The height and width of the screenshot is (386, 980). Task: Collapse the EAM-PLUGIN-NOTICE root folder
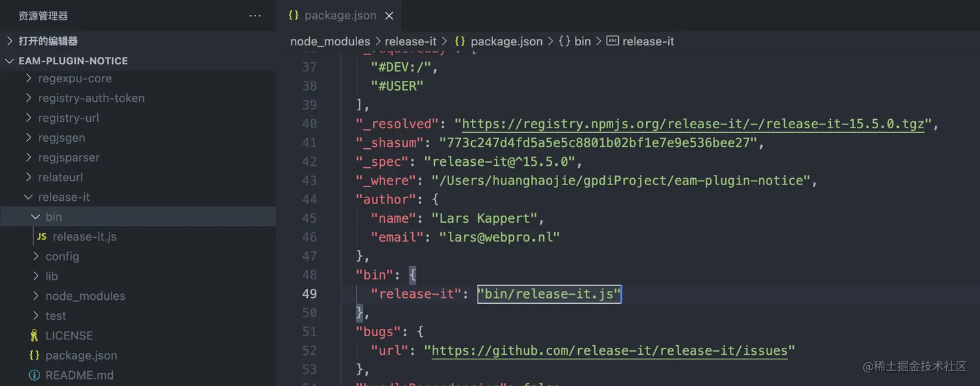coord(9,61)
